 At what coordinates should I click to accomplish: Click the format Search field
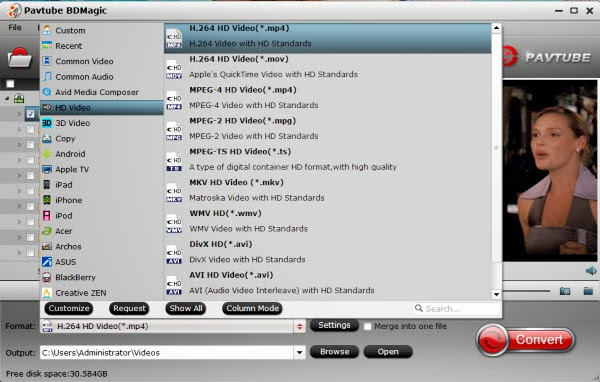point(457,309)
